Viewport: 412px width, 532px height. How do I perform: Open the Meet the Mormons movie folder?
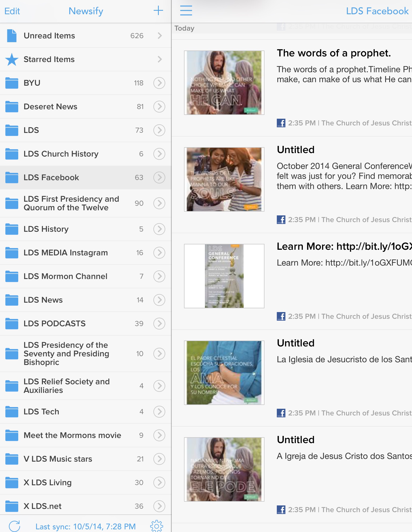point(86,435)
